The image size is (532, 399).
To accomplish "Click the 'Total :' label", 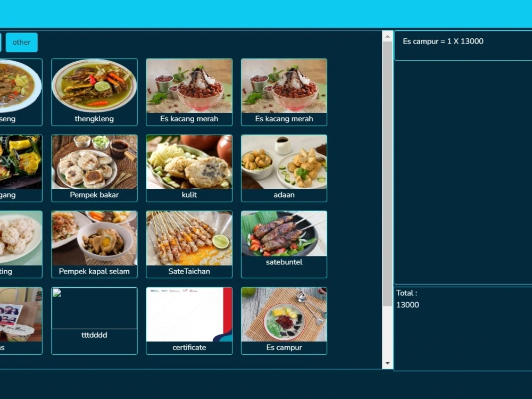I will [406, 293].
